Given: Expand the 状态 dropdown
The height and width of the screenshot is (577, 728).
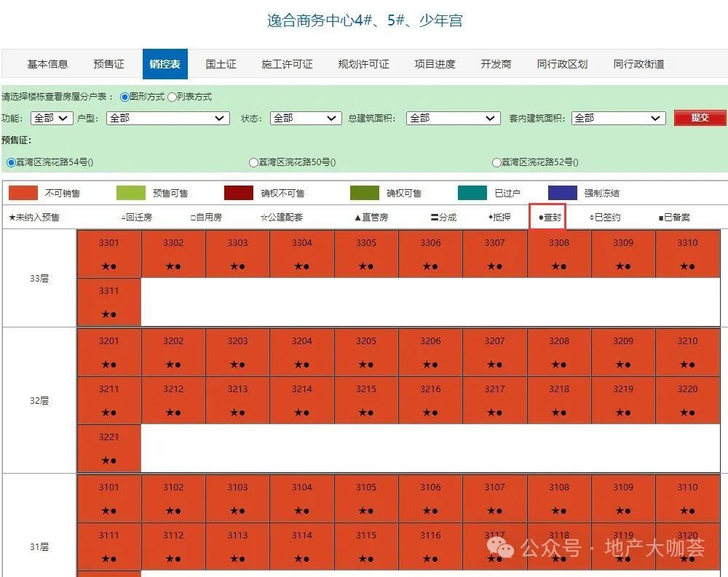Looking at the screenshot, I should [x=306, y=119].
